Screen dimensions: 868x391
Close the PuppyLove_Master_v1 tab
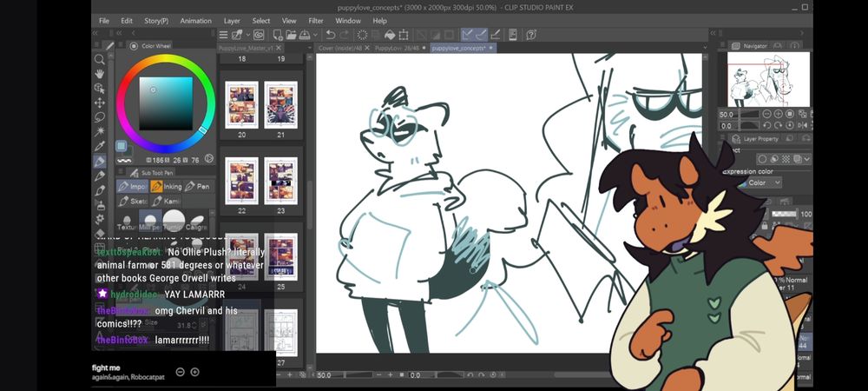coord(280,48)
